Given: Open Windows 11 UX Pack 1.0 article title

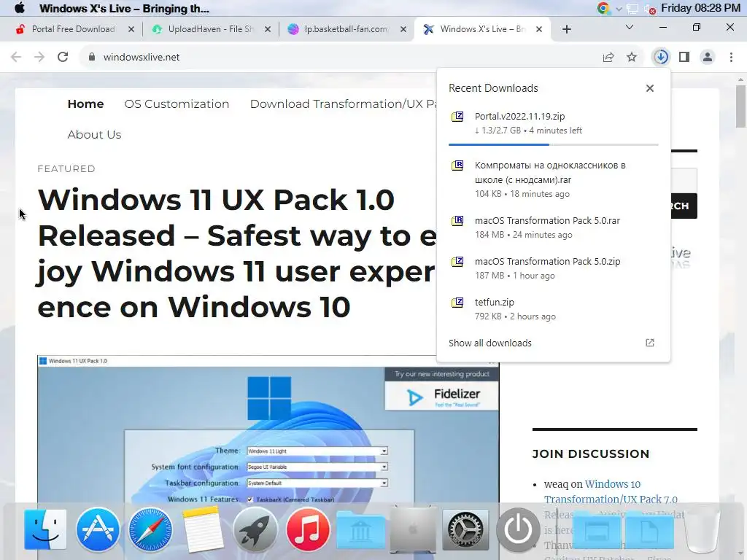Looking at the screenshot, I should click(x=237, y=253).
